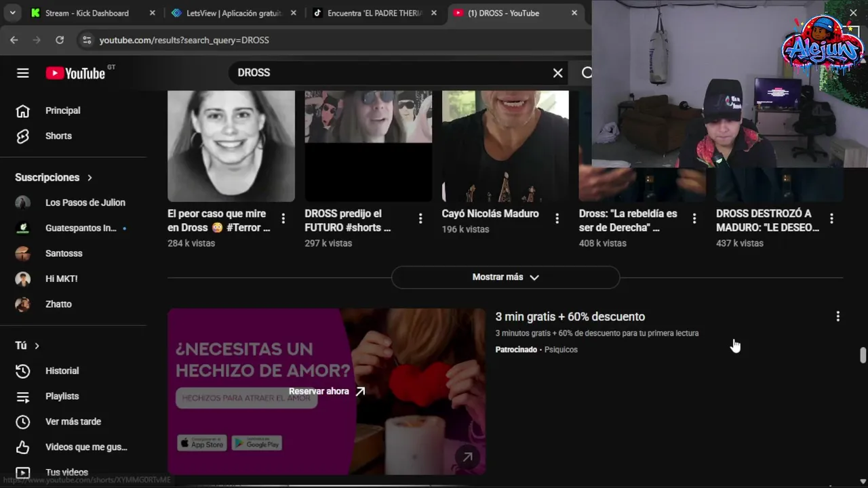Open options menu for sponsored ad
The image size is (868, 488).
coord(838,317)
